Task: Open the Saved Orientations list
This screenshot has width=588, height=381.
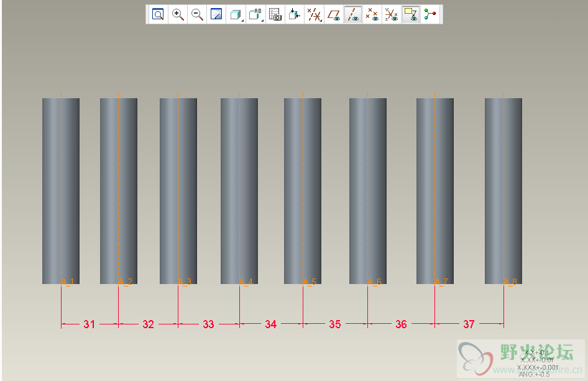Action: coord(255,14)
